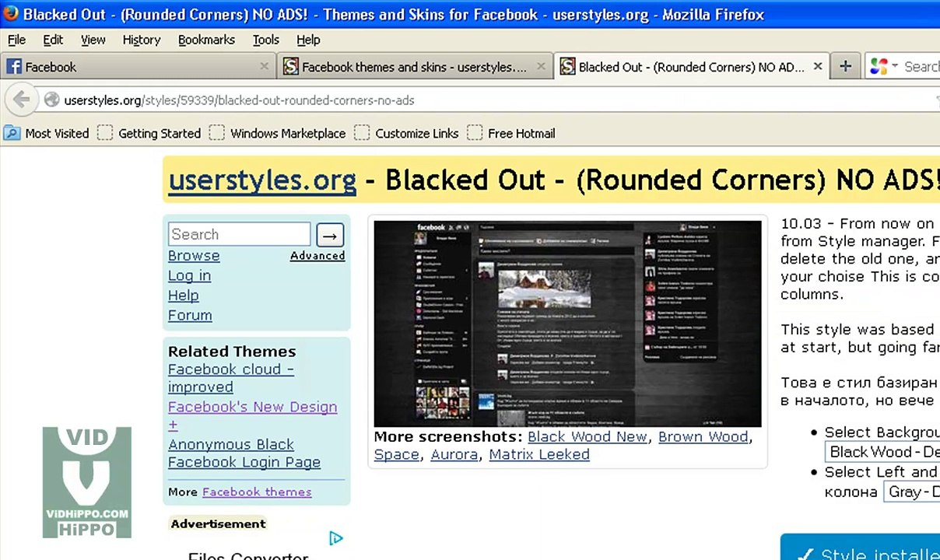Close the Facebook themes and skins tab
940x560 pixels.
pos(542,67)
